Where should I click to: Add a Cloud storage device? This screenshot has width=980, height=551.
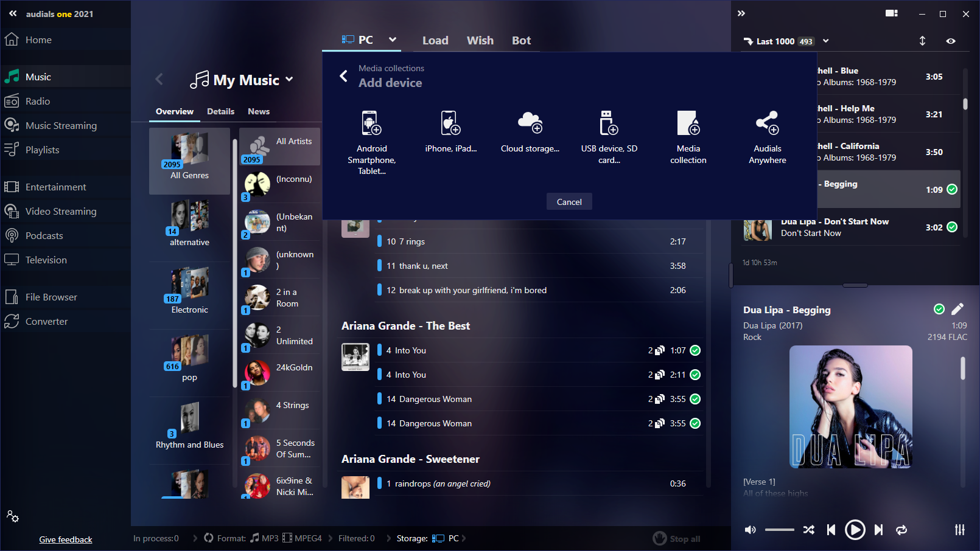click(x=530, y=123)
